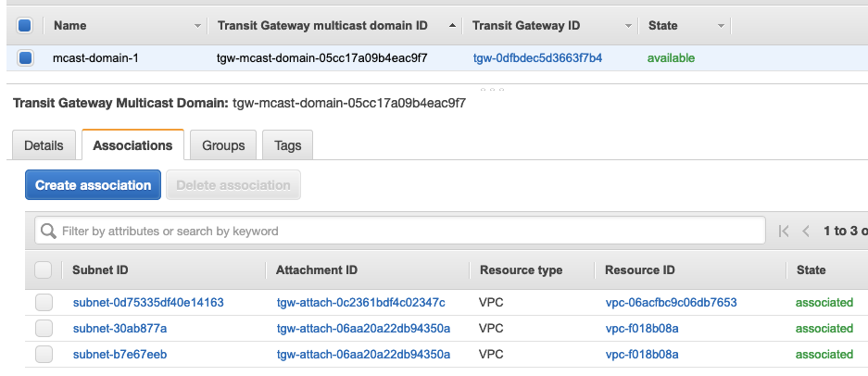Switch to the Details tab
868x376 pixels.
tap(44, 145)
